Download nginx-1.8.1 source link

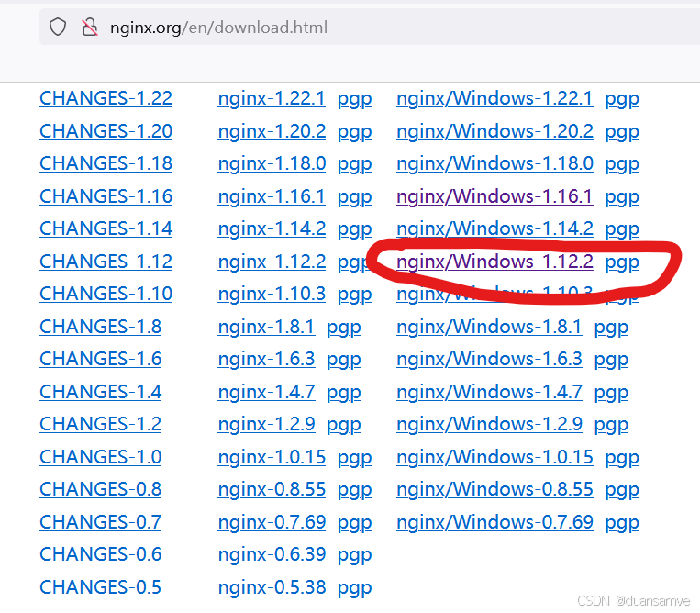[266, 328]
